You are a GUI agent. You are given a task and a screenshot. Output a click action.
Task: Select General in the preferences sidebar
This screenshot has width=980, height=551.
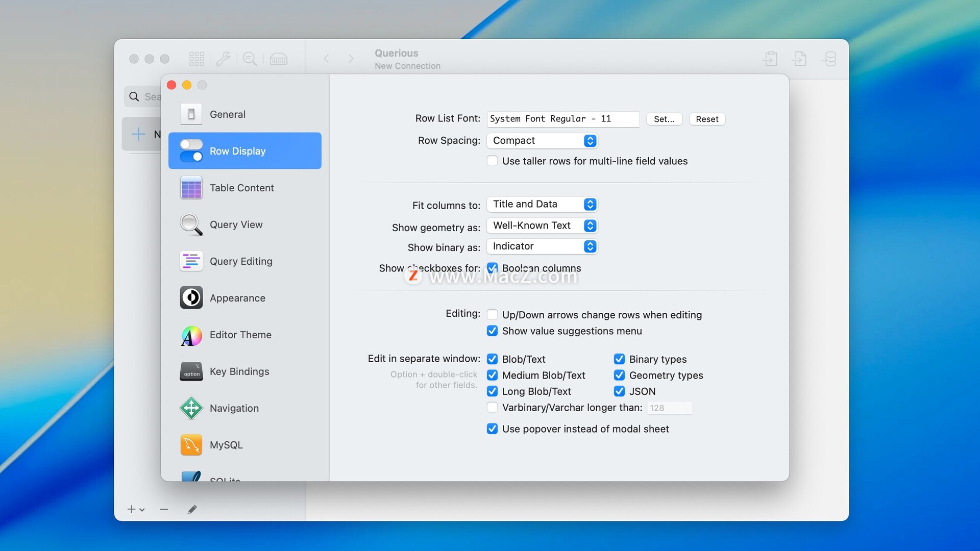245,114
